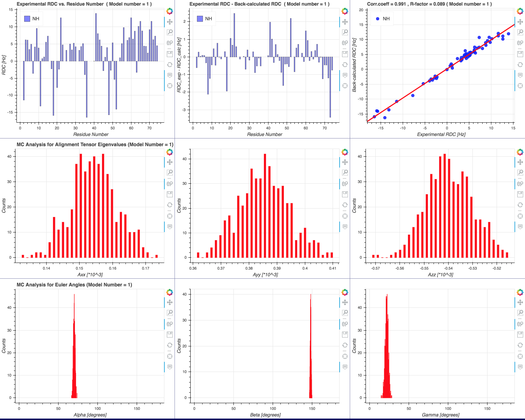Save the Azz eigenvalue histogram
This screenshot has height=420, width=525.
pos(520,194)
